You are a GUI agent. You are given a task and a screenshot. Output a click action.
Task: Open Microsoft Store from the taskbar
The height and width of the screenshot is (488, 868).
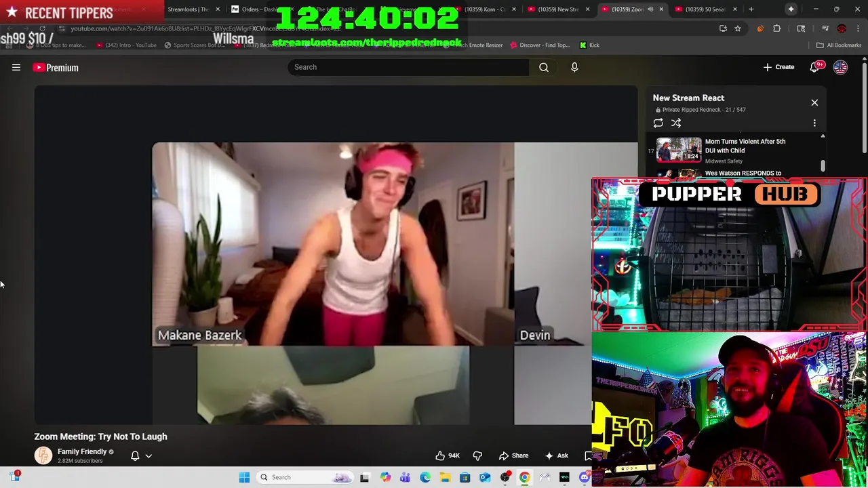click(465, 477)
